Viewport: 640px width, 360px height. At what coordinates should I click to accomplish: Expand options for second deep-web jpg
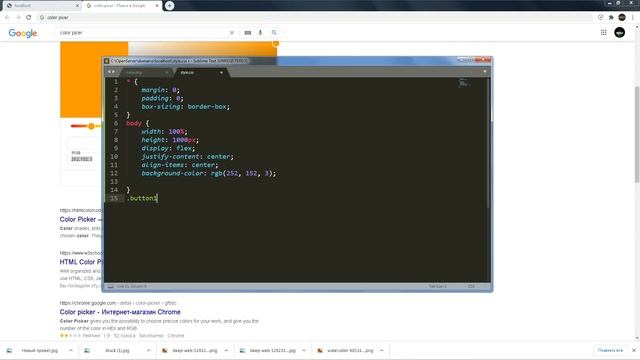(x=304, y=351)
